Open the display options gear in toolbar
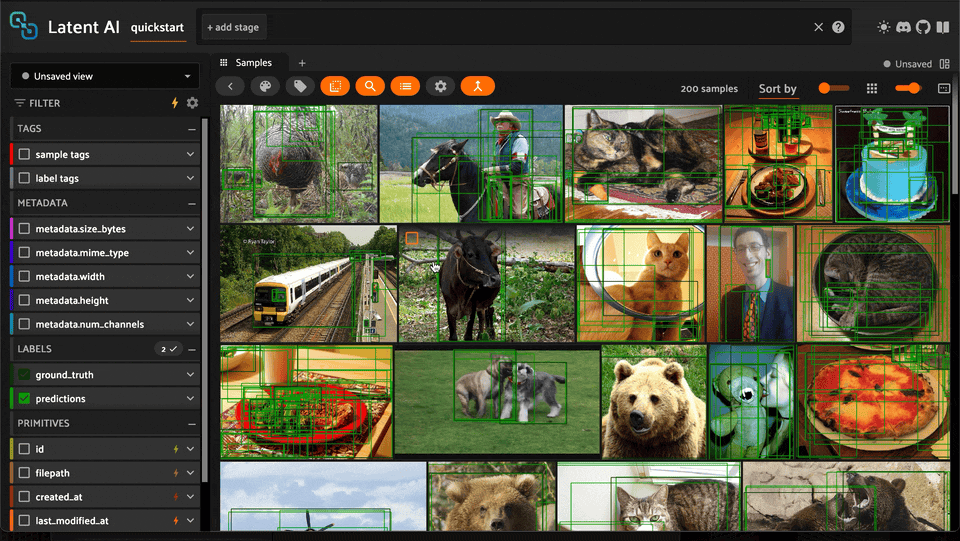Screen dimensions: 960x541 (441, 87)
